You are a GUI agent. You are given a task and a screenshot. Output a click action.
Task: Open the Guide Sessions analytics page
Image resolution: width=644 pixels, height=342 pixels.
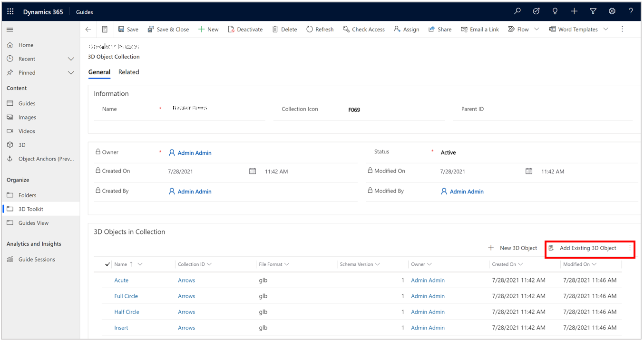[x=29, y=259]
